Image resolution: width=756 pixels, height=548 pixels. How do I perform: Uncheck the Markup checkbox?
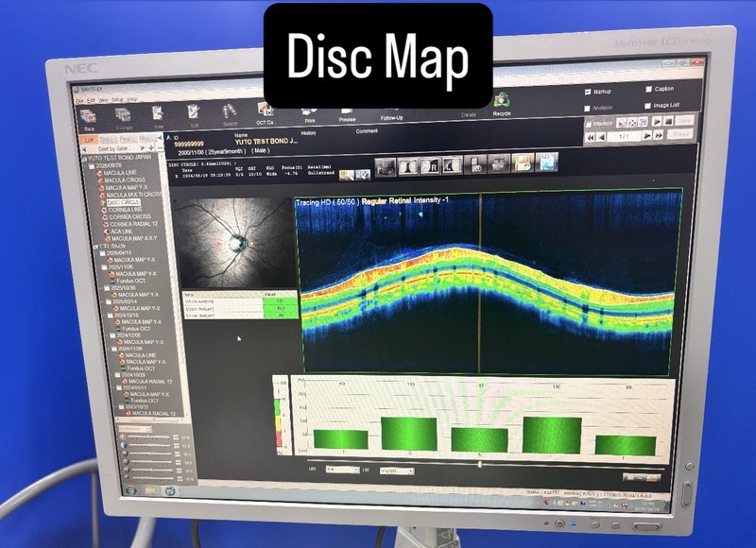point(588,92)
